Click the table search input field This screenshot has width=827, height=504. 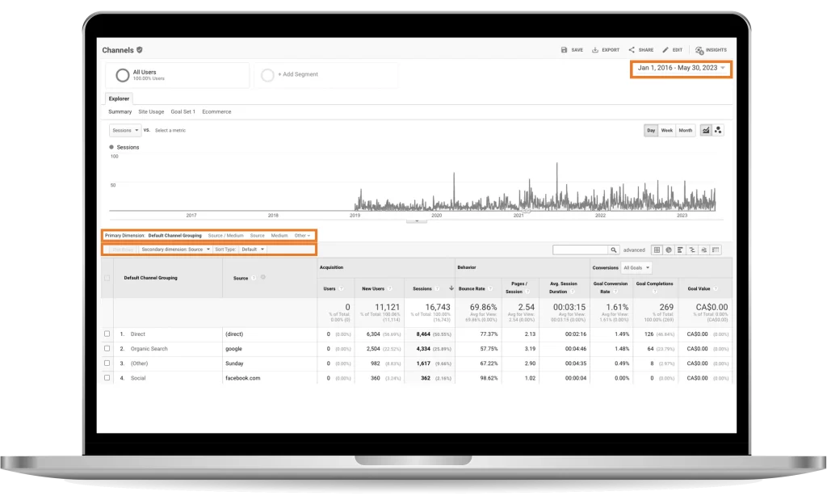tap(580, 250)
